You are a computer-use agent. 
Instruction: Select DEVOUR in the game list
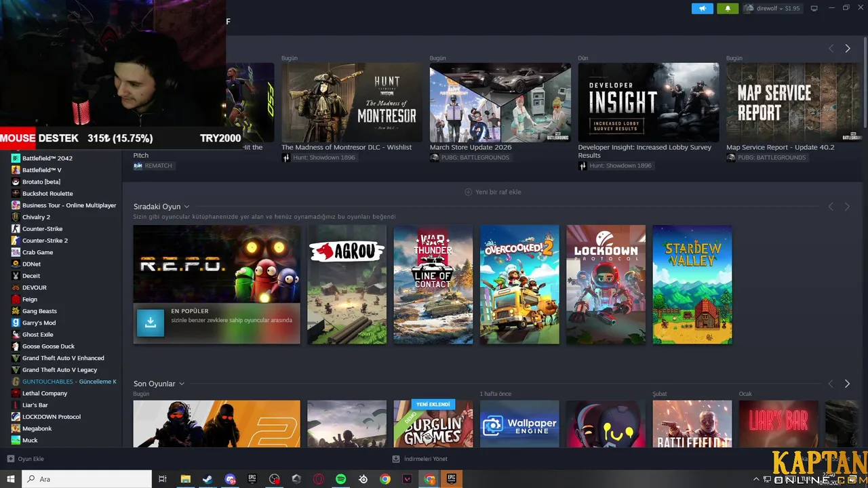point(35,287)
